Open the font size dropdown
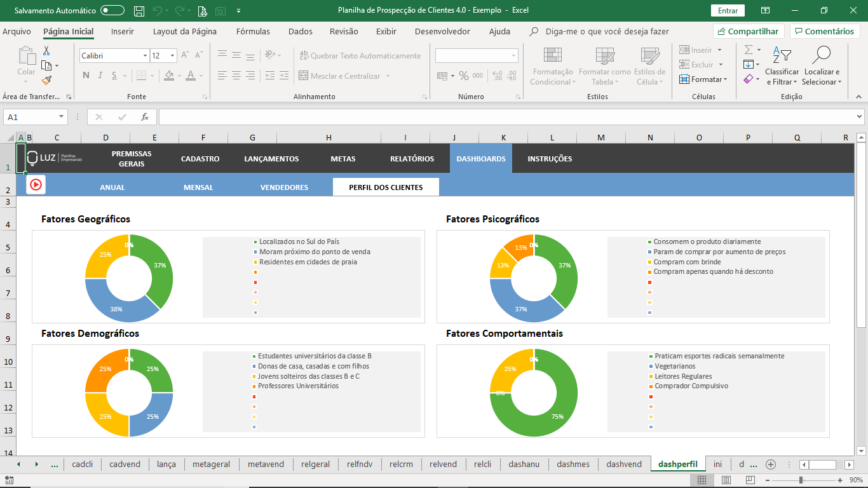Viewport: 868px width, 488px height. click(x=172, y=56)
